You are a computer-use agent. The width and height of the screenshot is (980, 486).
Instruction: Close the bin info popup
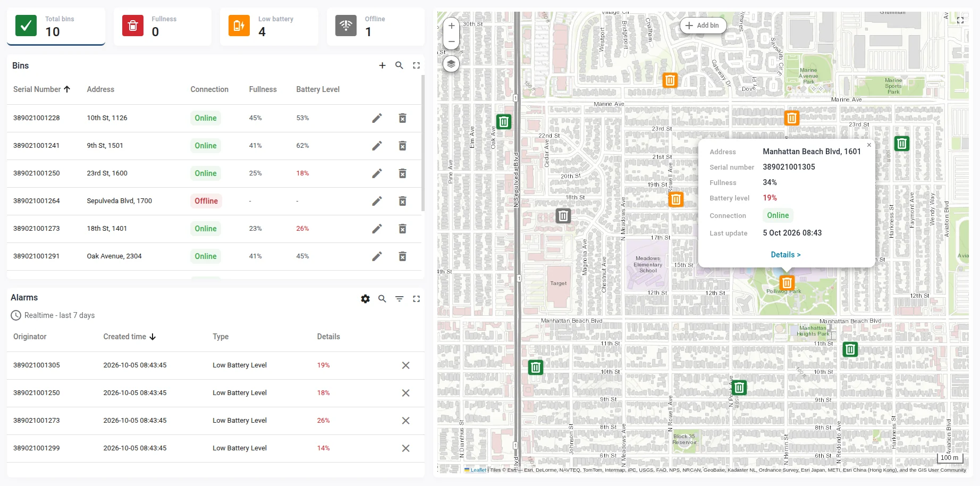pyautogui.click(x=869, y=145)
